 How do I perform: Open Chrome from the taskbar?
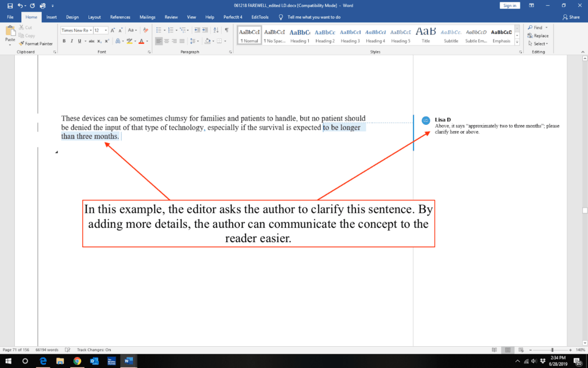[78, 361]
